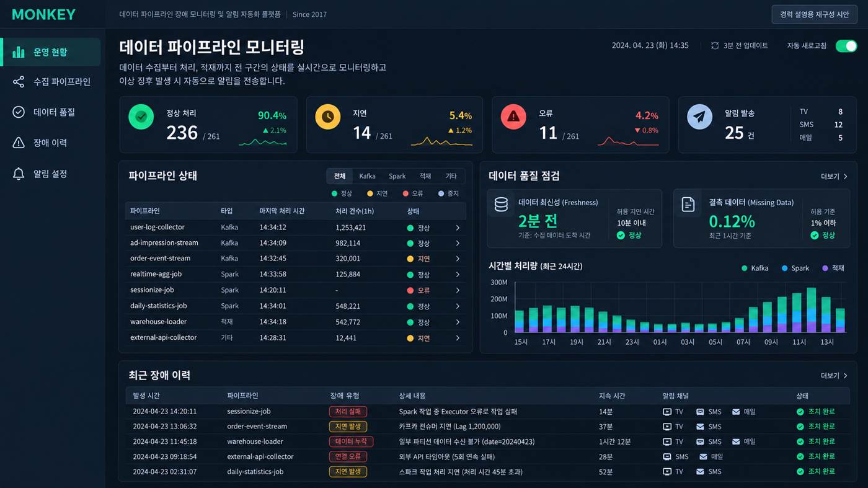This screenshot has width=868, height=488.
Task: Click the 메일 icon in external-api-collector incident row
Action: pos(703,456)
